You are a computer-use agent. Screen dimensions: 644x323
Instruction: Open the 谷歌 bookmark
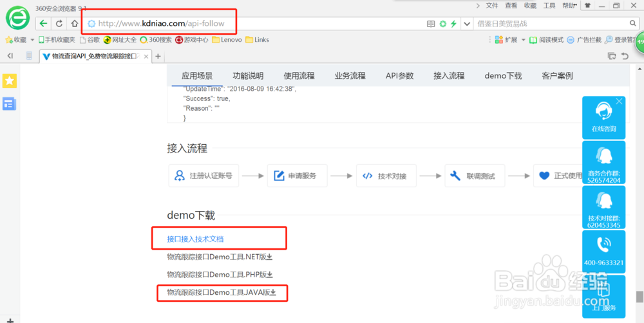tap(90, 40)
